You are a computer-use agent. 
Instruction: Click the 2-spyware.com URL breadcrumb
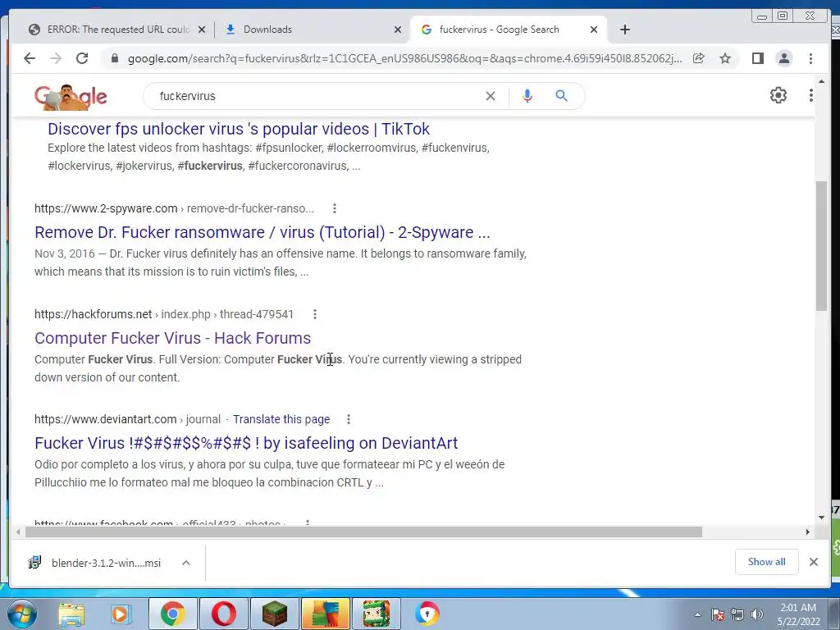pyautogui.click(x=174, y=208)
